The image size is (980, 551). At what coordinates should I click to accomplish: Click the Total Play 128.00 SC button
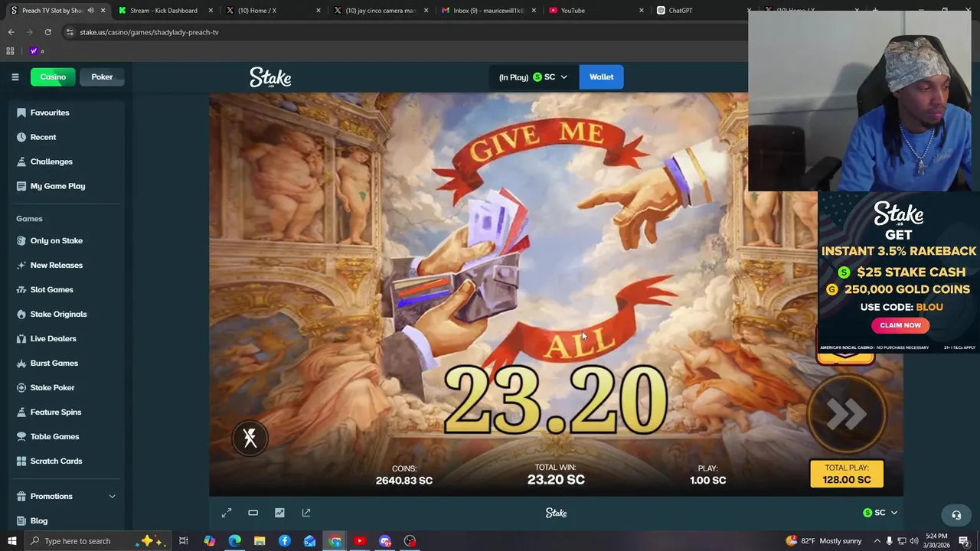(x=847, y=474)
